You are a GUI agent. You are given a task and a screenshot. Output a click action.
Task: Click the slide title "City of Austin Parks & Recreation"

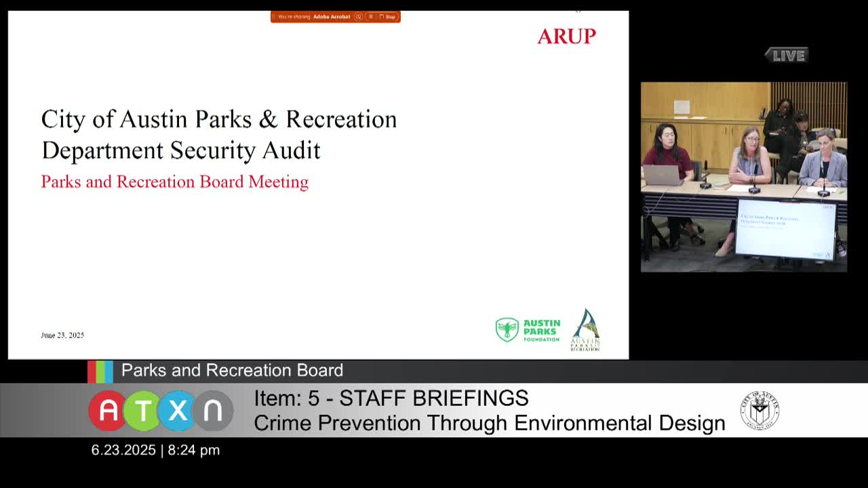[219, 119]
